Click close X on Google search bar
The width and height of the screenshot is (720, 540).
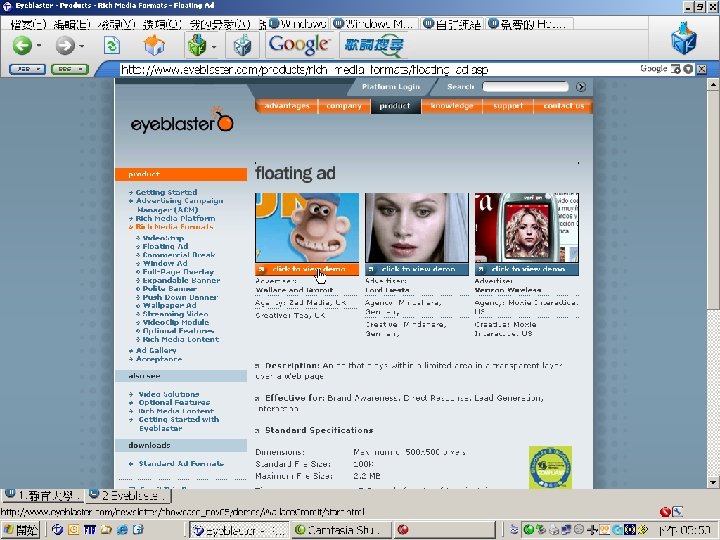tap(702, 69)
